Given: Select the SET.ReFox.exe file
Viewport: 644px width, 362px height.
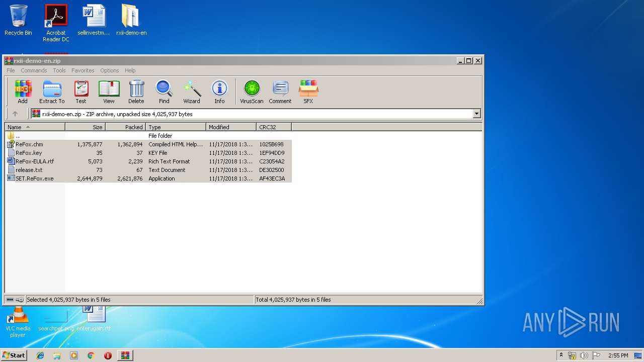Looking at the screenshot, I should tap(148, 178).
